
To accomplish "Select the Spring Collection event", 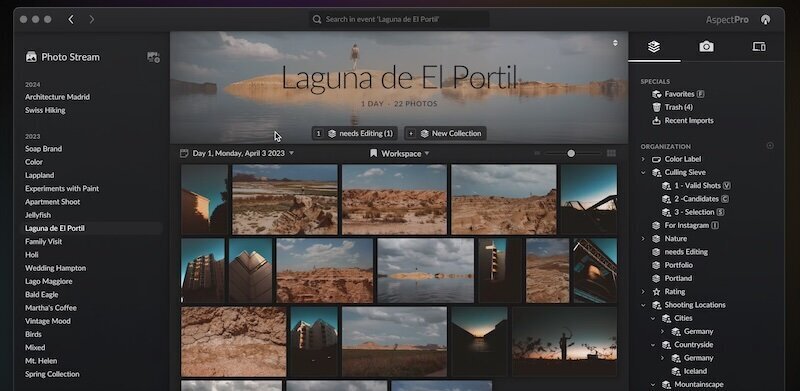I will [53, 374].
